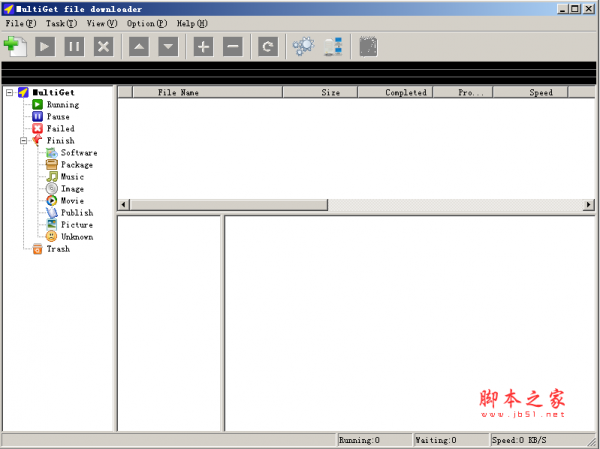Select the Running category in the tree
The width and height of the screenshot is (600, 449).
(x=63, y=104)
